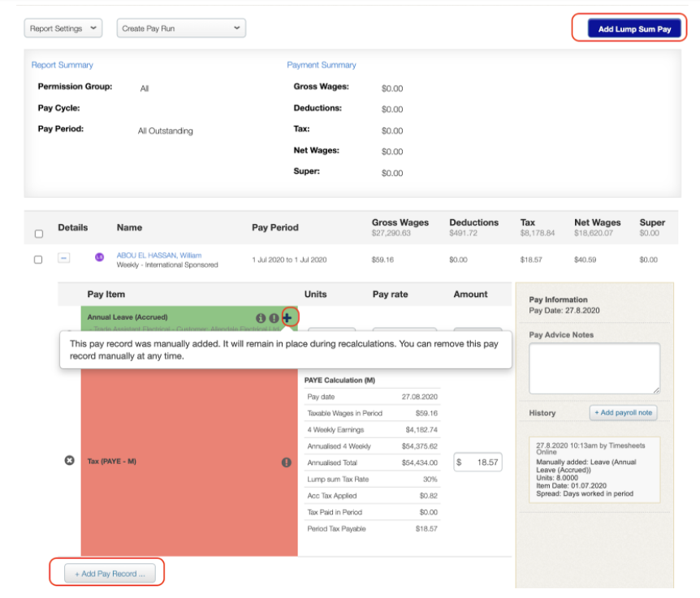This screenshot has height=598, width=700.
Task: Click the Payment Summary heading
Action: click(322, 65)
